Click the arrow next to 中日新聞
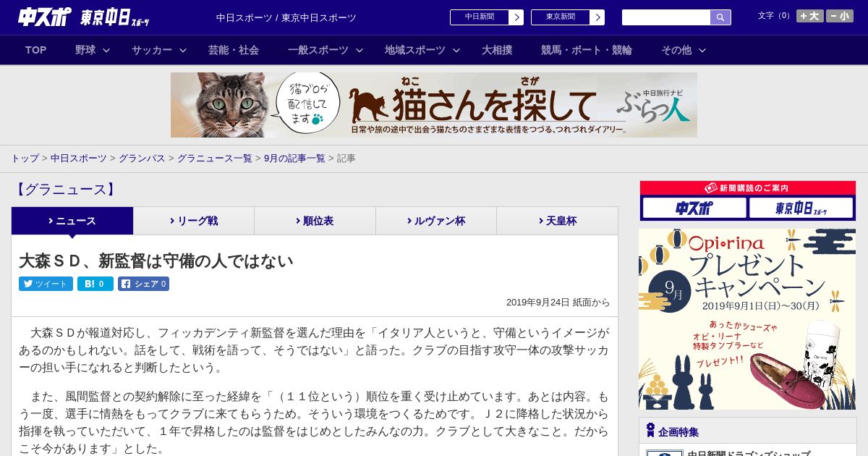 tap(516, 17)
